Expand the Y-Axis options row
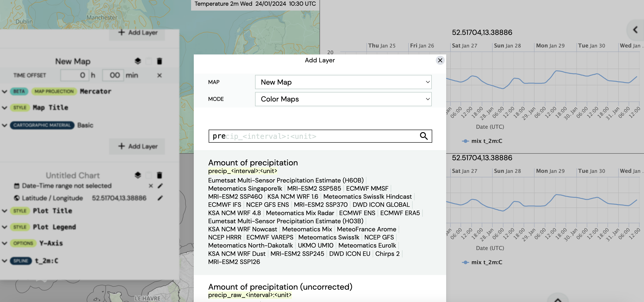The height and width of the screenshot is (302, 644). point(5,243)
